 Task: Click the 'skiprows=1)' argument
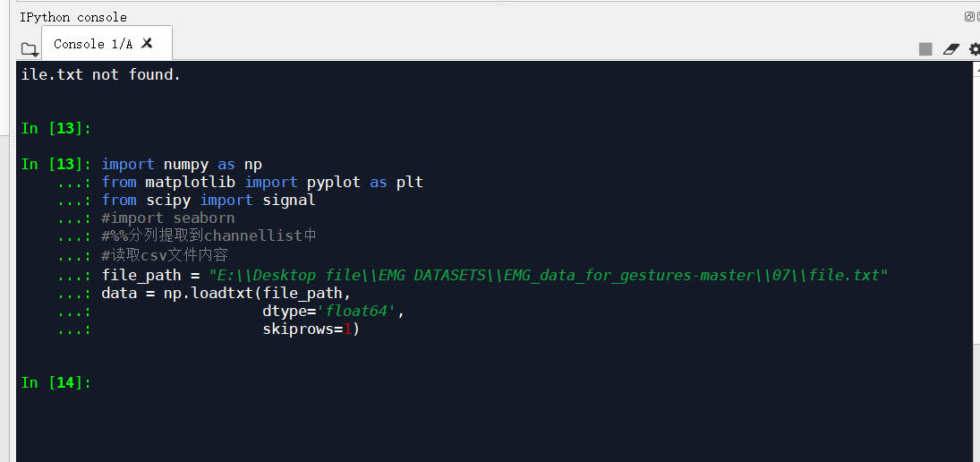point(311,329)
